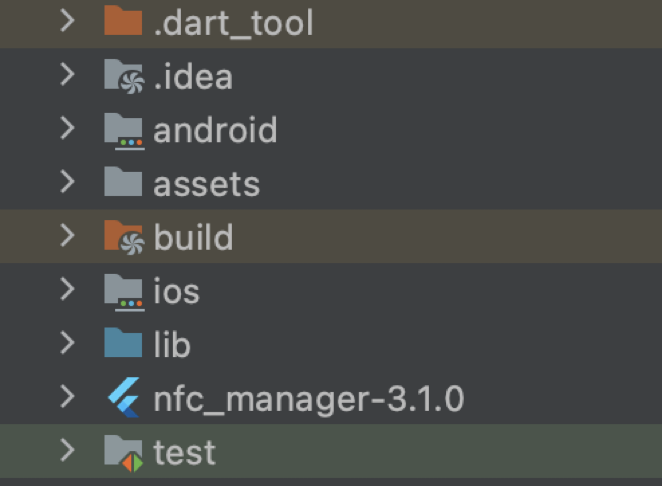Click the Flutter logo icon beside nfc_manager-3.1.0
Viewport: 662px width, 486px height.
click(123, 399)
